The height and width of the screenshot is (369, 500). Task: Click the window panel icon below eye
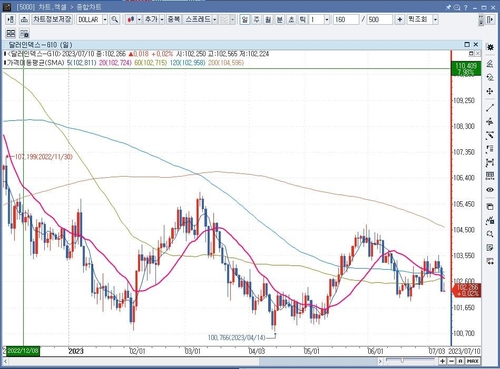pos(490,206)
